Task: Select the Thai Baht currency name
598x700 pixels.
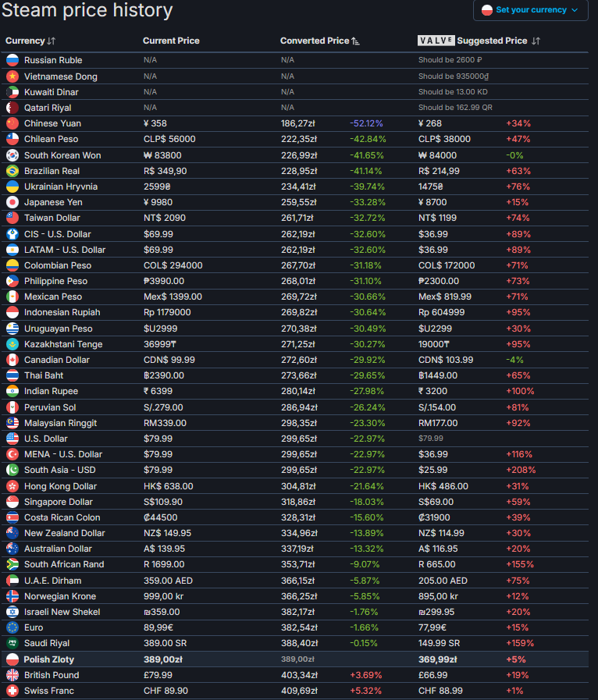Action: [x=44, y=375]
